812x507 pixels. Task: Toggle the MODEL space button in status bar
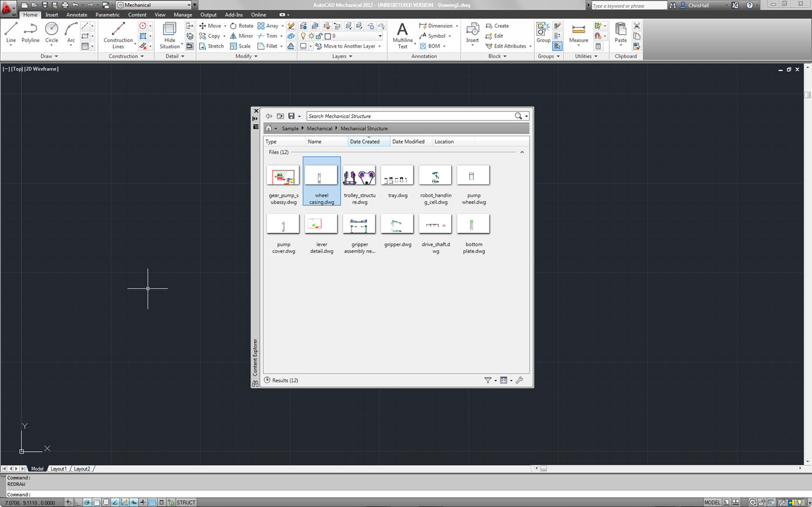point(712,502)
